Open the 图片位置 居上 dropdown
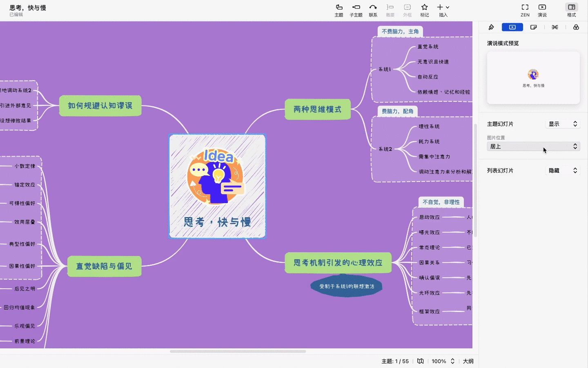The height and width of the screenshot is (368, 588). coord(533,146)
